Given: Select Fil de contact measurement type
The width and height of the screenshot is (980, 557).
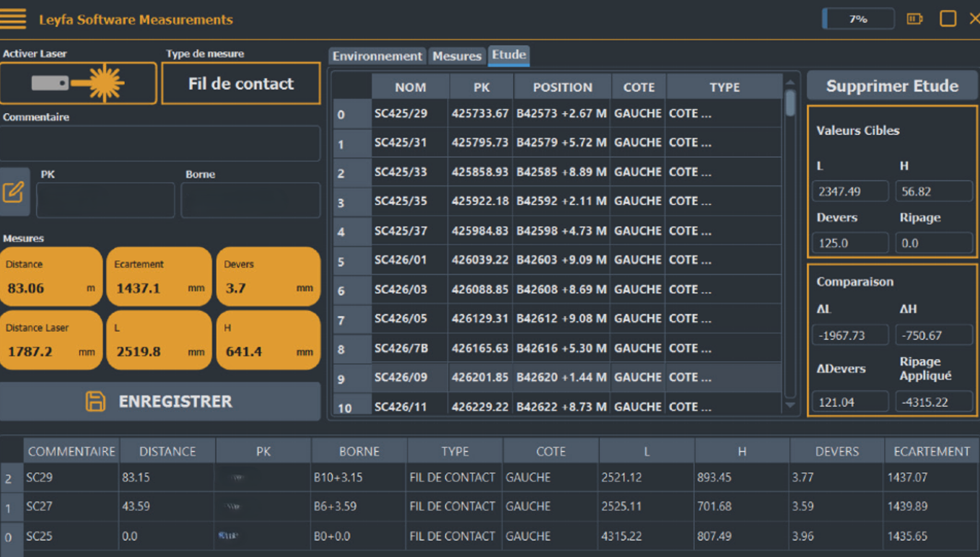Looking at the screenshot, I should point(241,83).
